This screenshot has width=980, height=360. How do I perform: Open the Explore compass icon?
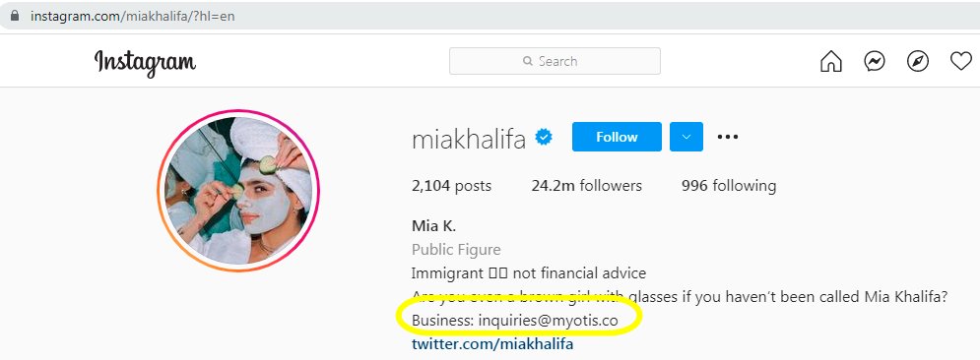[x=918, y=61]
